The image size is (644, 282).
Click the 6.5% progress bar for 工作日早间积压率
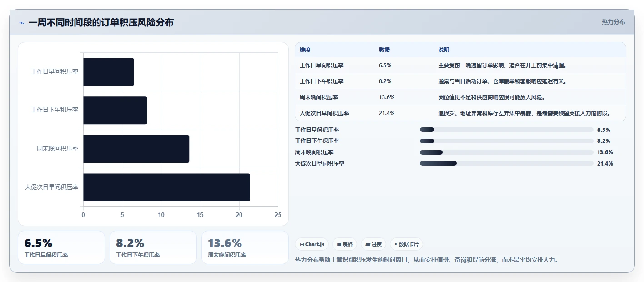507,130
